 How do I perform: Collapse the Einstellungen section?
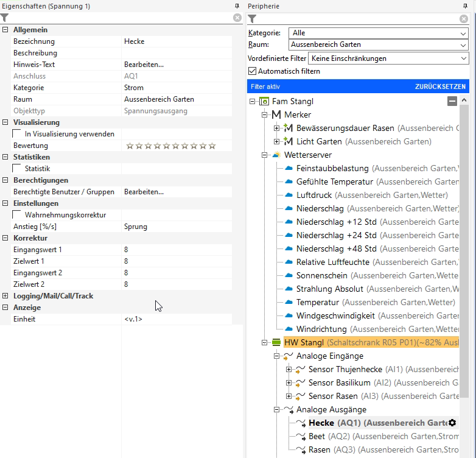coord(5,203)
